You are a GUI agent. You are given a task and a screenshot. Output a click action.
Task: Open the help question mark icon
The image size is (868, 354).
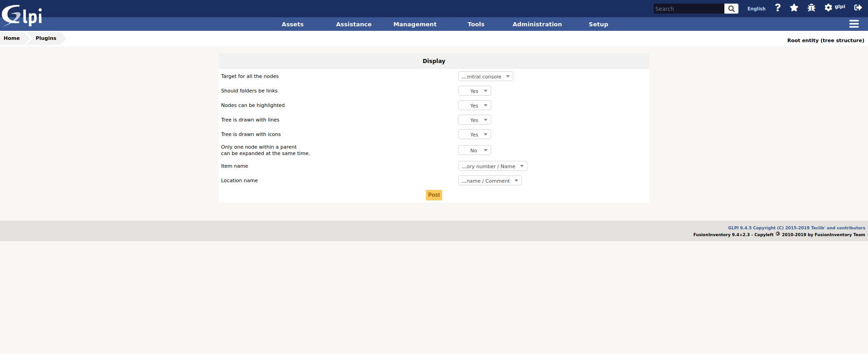click(x=778, y=8)
